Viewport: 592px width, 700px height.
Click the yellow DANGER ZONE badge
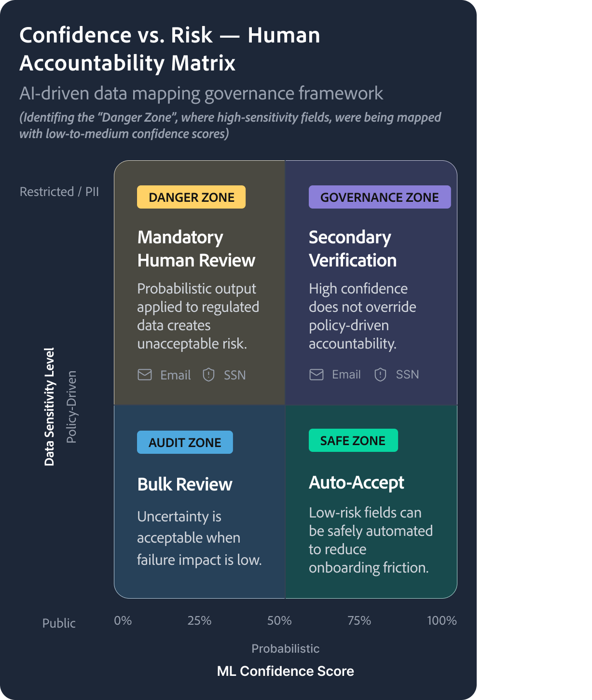click(x=191, y=197)
